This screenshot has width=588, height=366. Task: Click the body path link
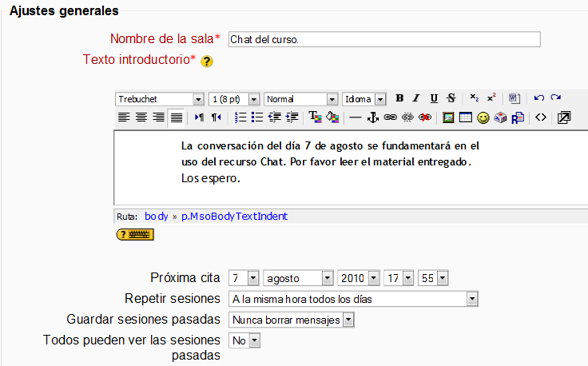pyautogui.click(x=156, y=216)
